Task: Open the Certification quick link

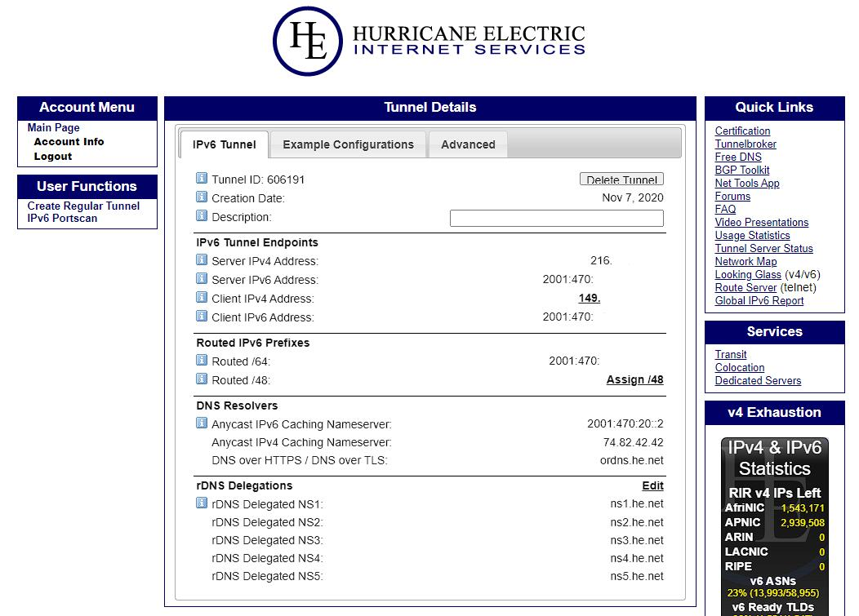Action: coord(742,131)
